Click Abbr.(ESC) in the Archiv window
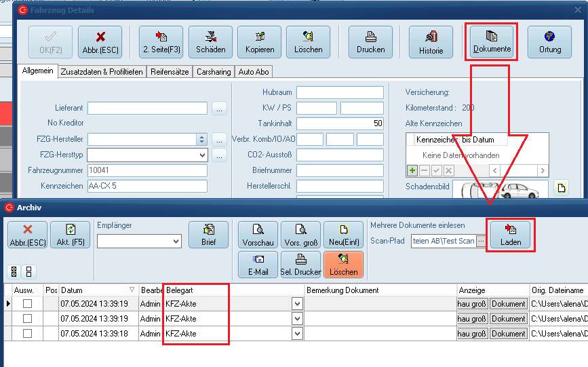 (x=27, y=235)
